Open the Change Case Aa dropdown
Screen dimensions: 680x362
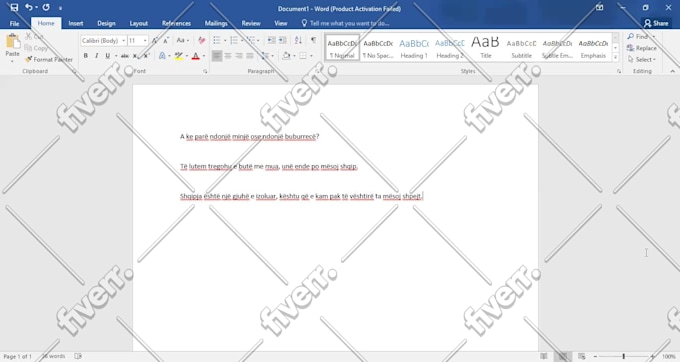pyautogui.click(x=183, y=40)
